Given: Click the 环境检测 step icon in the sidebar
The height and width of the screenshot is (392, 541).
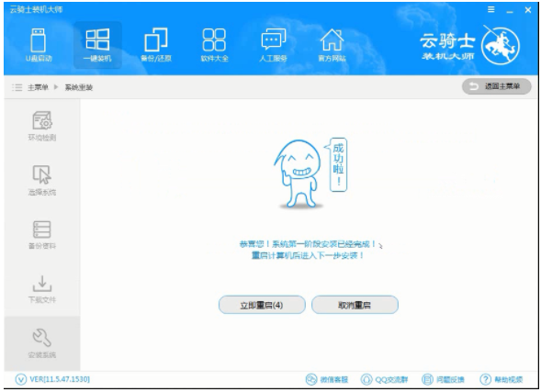Looking at the screenshot, I should click(x=41, y=126).
